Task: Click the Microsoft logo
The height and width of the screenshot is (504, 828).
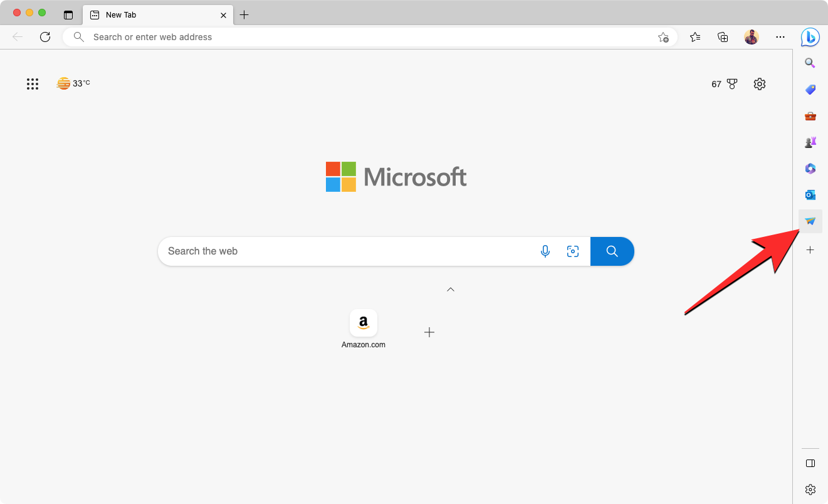Action: [x=396, y=177]
